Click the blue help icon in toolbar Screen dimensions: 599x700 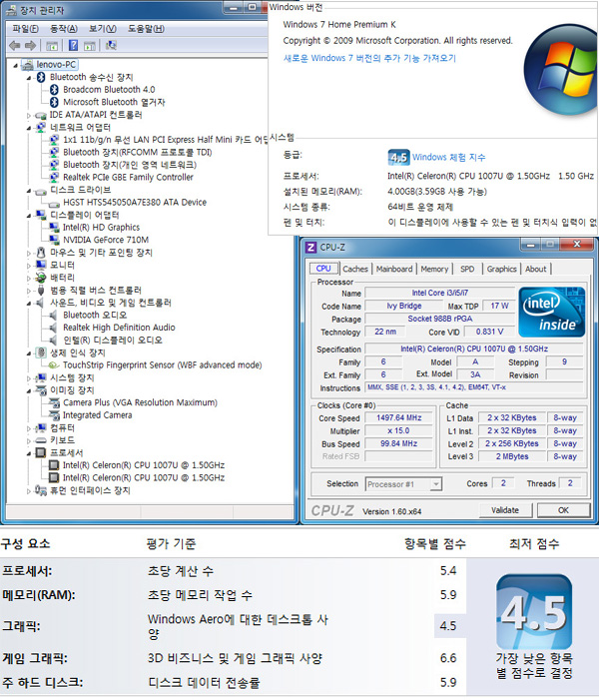[73, 46]
